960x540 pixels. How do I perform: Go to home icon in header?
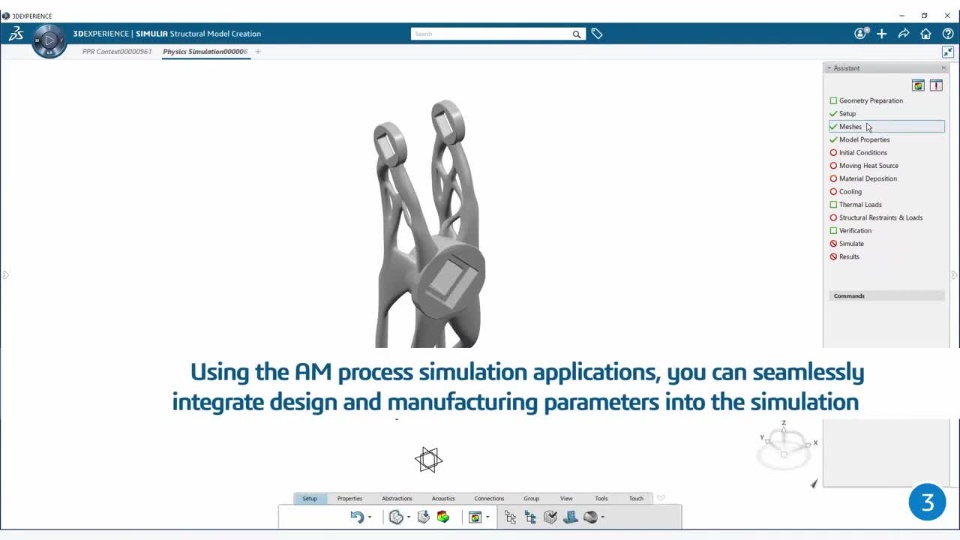coord(926,34)
